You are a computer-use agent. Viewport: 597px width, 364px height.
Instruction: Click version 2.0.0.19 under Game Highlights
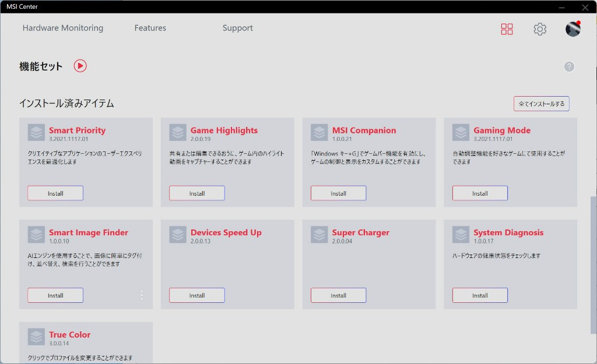click(201, 139)
